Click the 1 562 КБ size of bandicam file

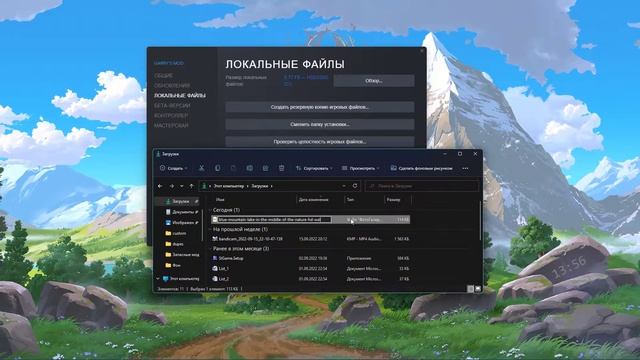tap(402, 239)
